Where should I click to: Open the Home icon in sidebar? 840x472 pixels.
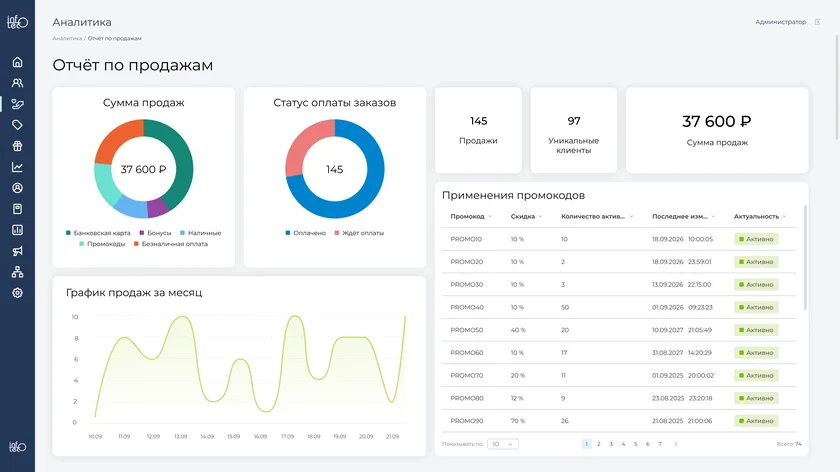pyautogui.click(x=17, y=62)
